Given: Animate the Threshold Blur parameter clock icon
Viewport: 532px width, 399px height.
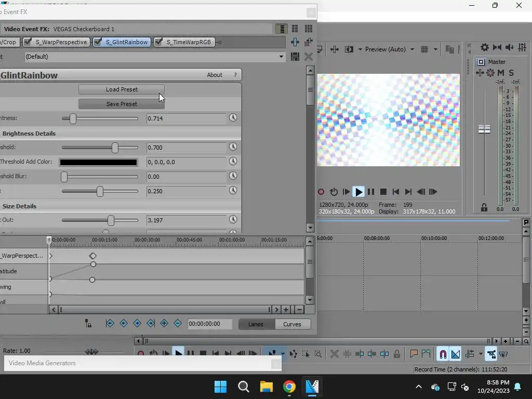Looking at the screenshot, I should 233,176.
